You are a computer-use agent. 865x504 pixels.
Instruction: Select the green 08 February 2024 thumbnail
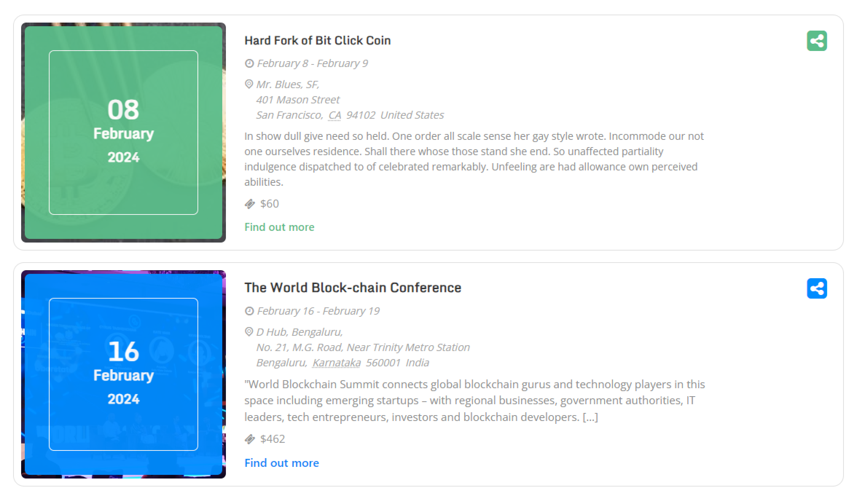[x=124, y=133]
